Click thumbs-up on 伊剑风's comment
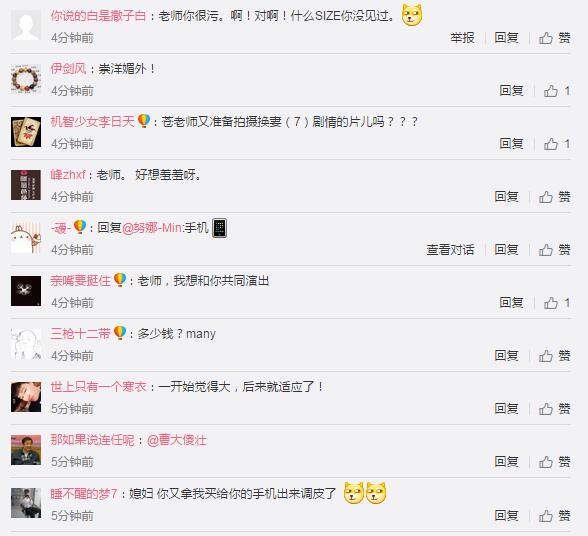Image resolution: width=588 pixels, height=536 pixels. [557, 90]
